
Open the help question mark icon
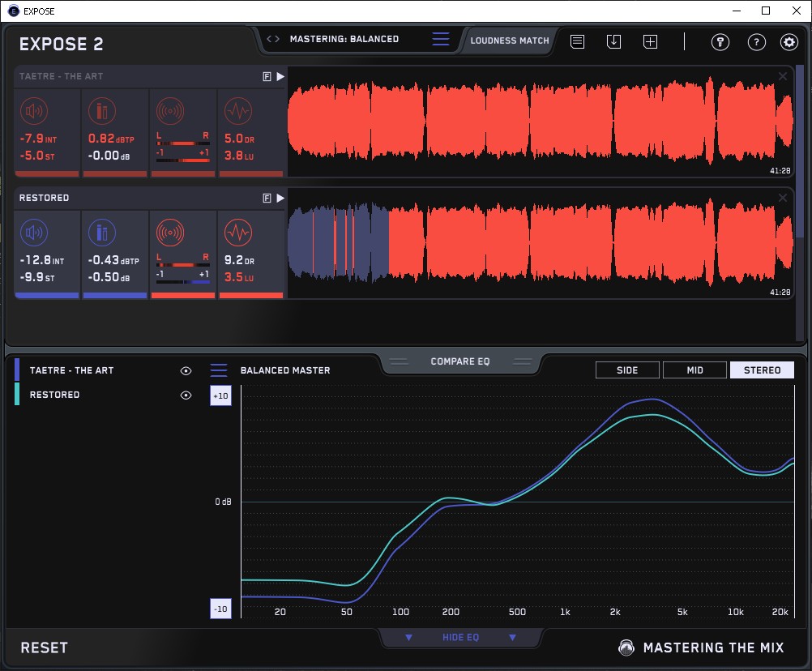(757, 42)
